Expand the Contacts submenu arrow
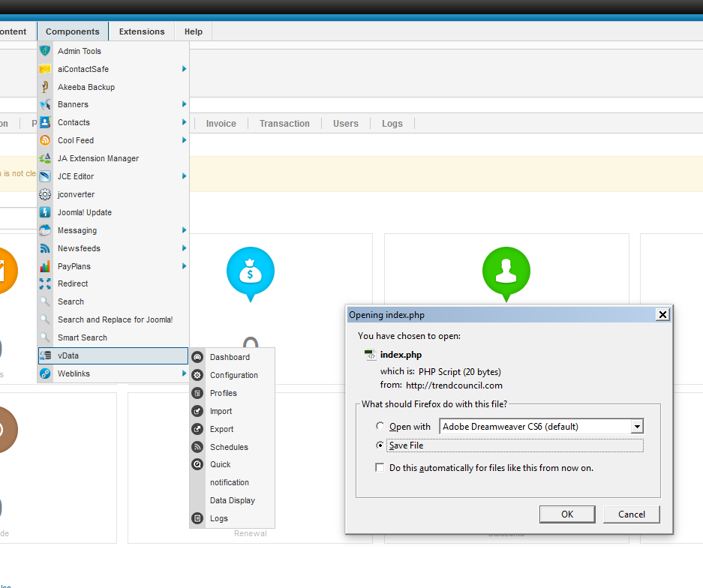The height and width of the screenshot is (588, 703). 184,122
